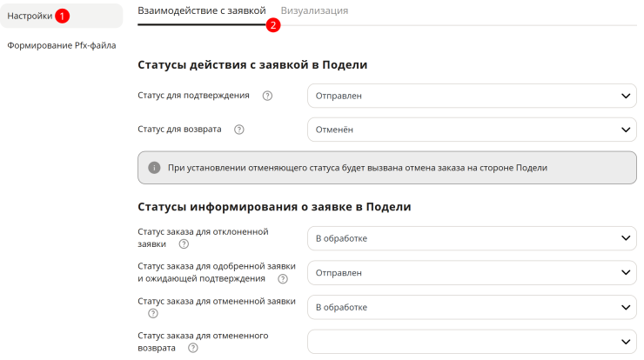Show tooltip for отклоненной заявки status

[x=184, y=243]
